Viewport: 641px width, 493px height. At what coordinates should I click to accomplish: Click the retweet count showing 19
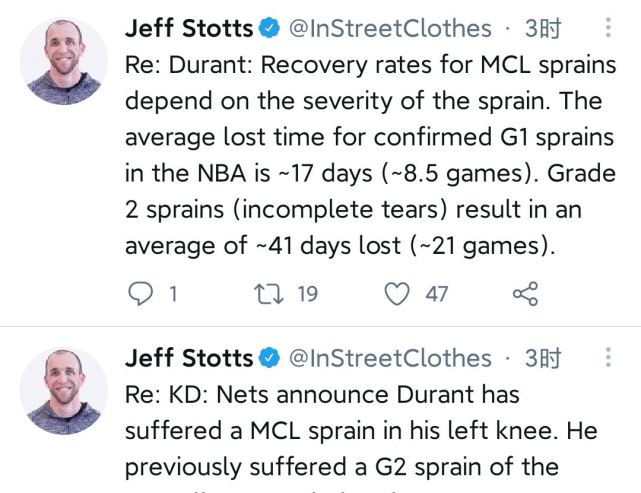coord(307,294)
